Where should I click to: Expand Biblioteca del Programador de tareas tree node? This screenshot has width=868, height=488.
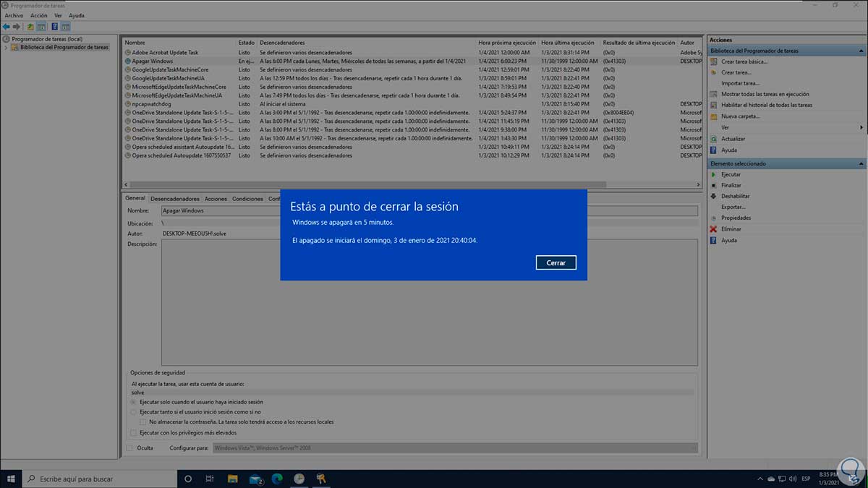[x=6, y=47]
